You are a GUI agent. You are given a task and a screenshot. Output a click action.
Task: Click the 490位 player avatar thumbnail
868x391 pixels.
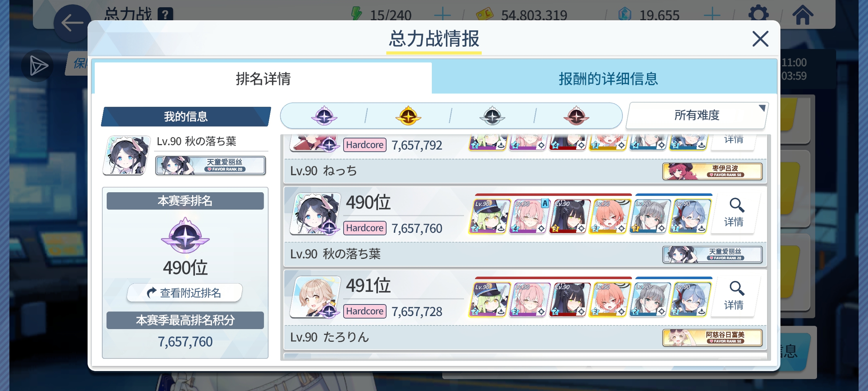(315, 214)
